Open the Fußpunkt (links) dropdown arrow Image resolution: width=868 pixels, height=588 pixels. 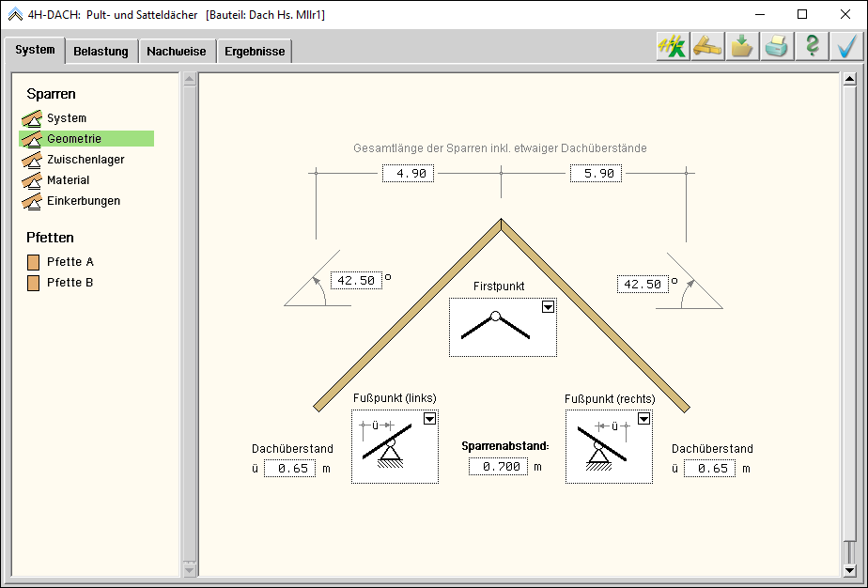click(429, 419)
